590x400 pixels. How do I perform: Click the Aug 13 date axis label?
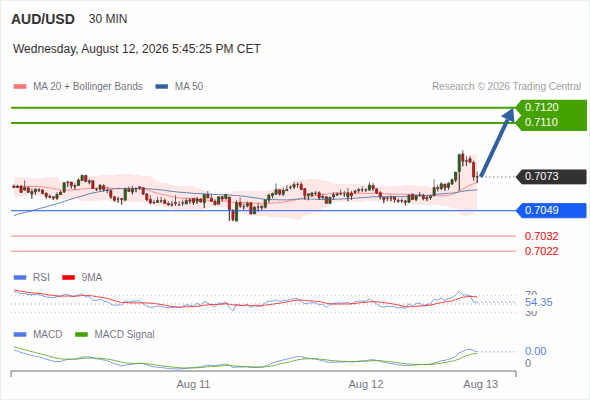point(481,385)
